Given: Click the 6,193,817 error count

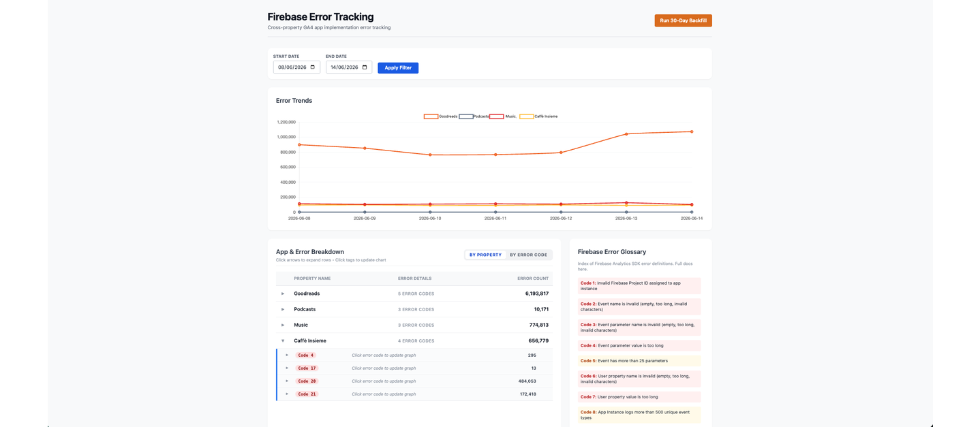Looking at the screenshot, I should pos(537,294).
